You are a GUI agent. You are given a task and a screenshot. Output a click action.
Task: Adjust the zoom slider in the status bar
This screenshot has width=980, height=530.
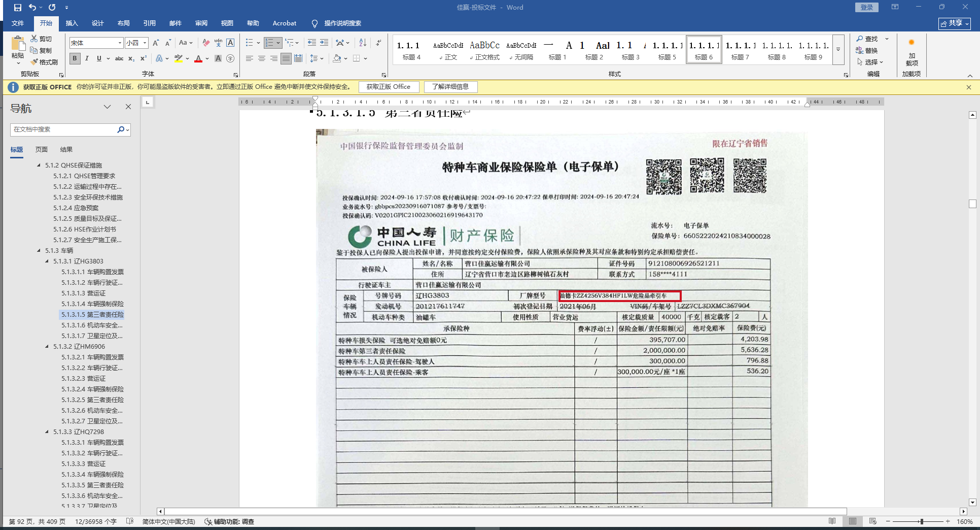921,521
